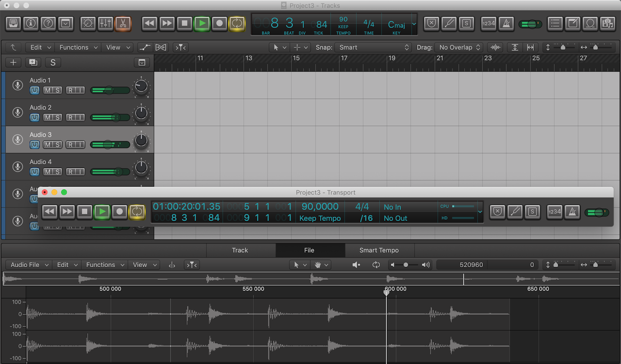
Task: Open the Functions menu in File editor
Action: [x=104, y=265]
